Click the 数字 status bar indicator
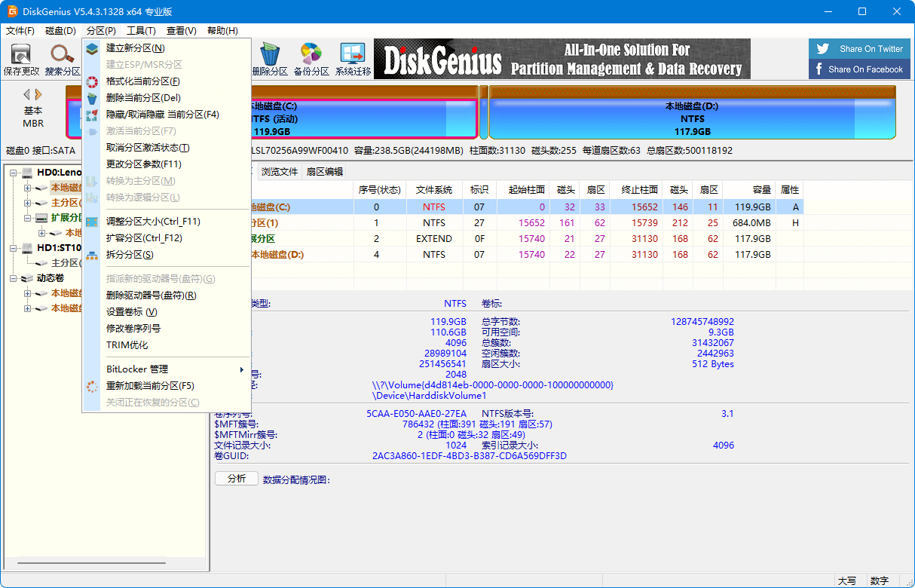This screenshot has height=588, width=915. (x=880, y=581)
